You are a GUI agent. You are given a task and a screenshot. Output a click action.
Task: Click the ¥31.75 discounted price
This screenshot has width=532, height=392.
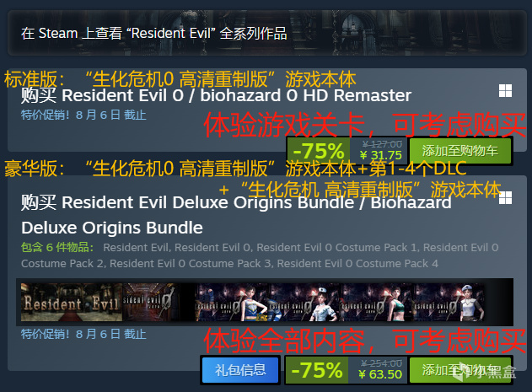point(381,155)
